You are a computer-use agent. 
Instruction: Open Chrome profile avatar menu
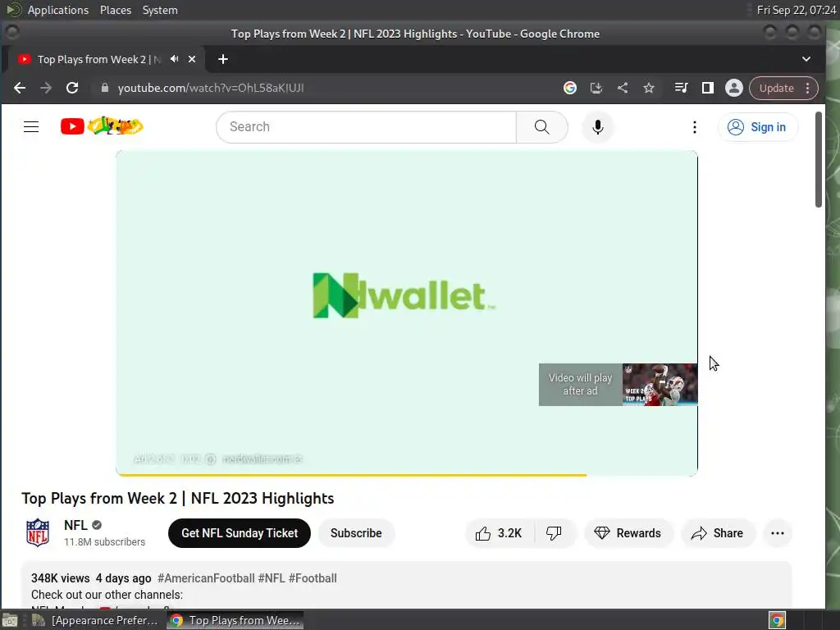coord(734,88)
